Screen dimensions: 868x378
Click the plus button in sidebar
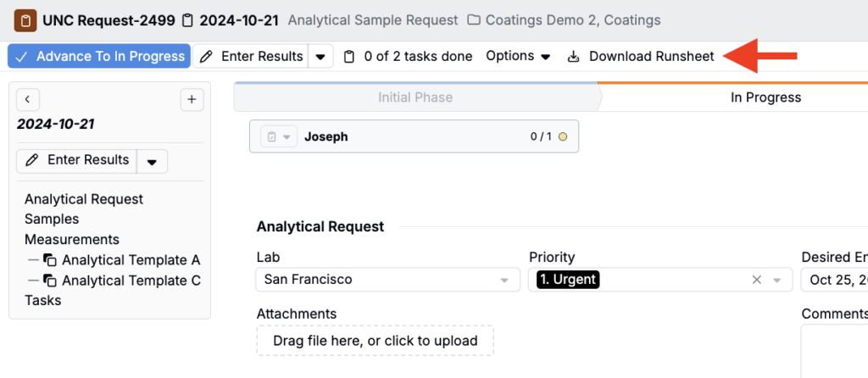(x=192, y=100)
